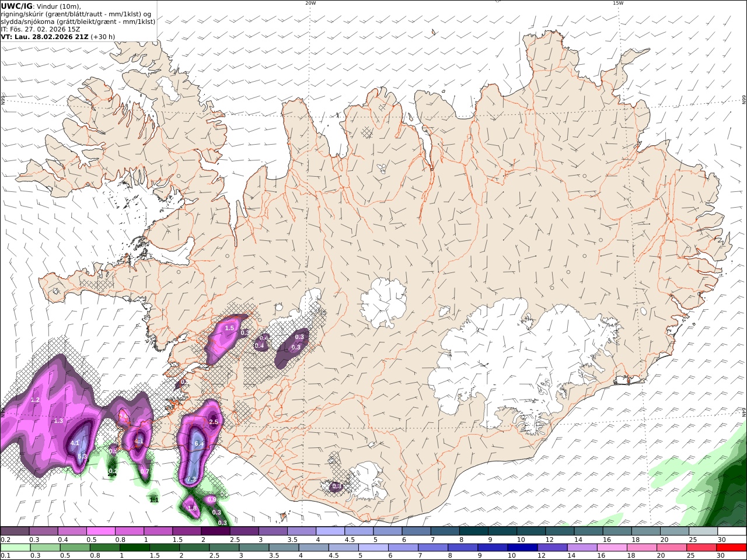Pick upper legend bright pink swatch at 0.5
Image resolution: width=747 pixels, height=560 pixels.
100,531
